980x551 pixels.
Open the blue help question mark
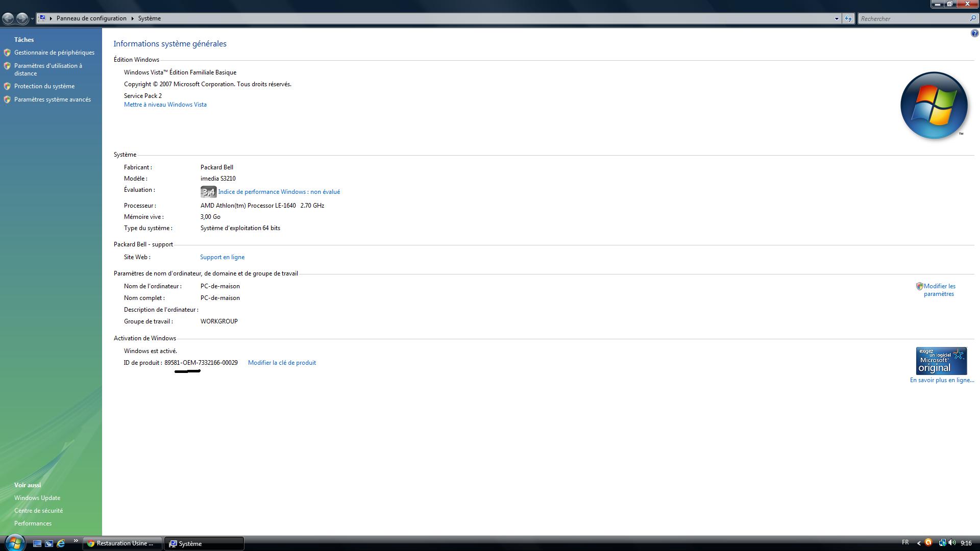click(974, 33)
